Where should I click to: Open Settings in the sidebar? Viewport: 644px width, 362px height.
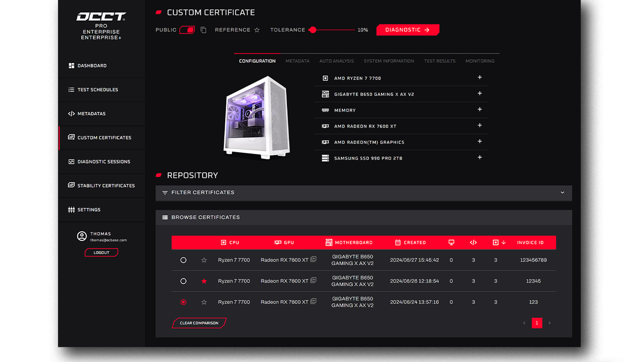coord(102,210)
